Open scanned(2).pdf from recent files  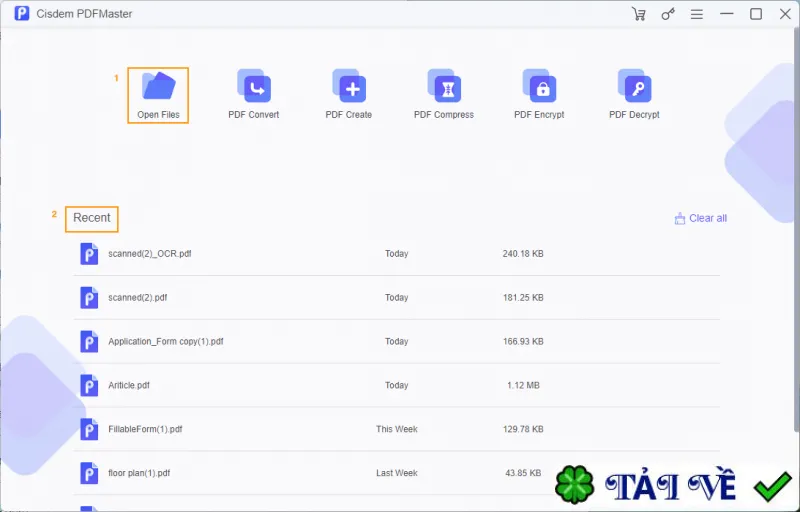[x=396, y=297]
